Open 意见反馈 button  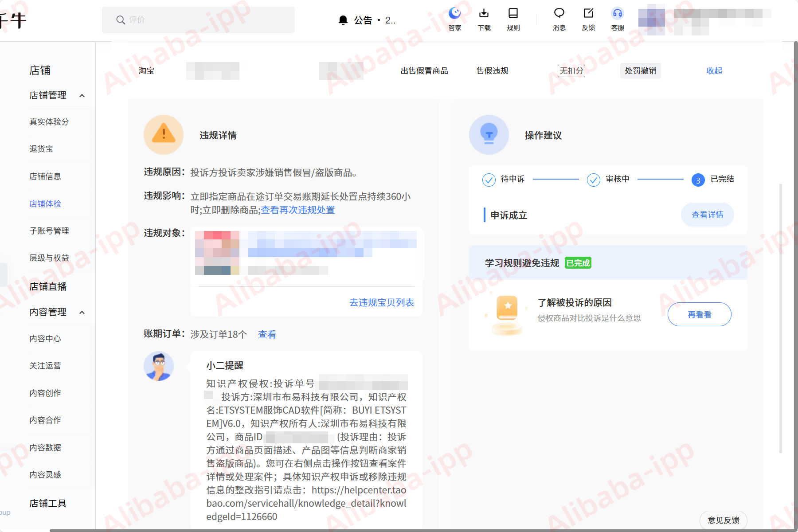tap(724, 520)
